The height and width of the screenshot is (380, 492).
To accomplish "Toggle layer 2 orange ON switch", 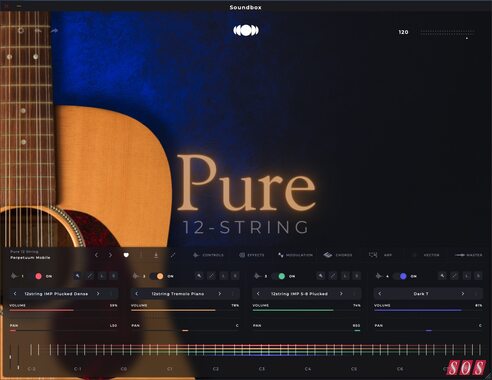I will (157, 276).
